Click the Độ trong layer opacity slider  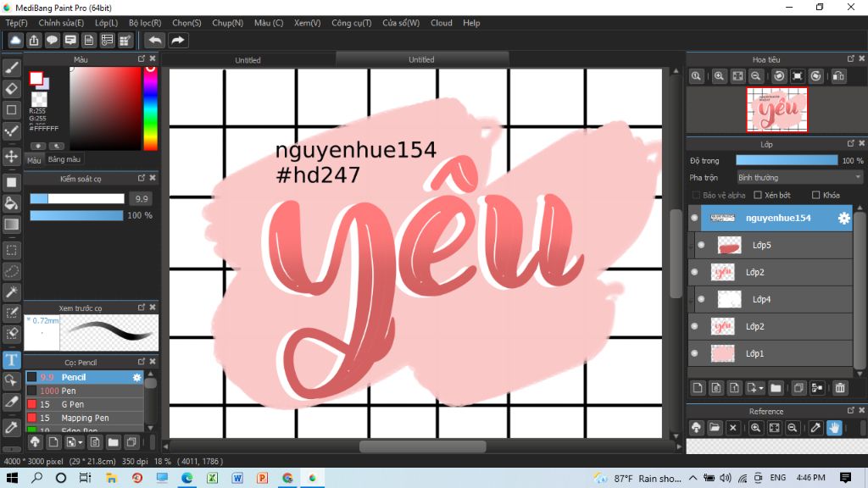pyautogui.click(x=787, y=160)
